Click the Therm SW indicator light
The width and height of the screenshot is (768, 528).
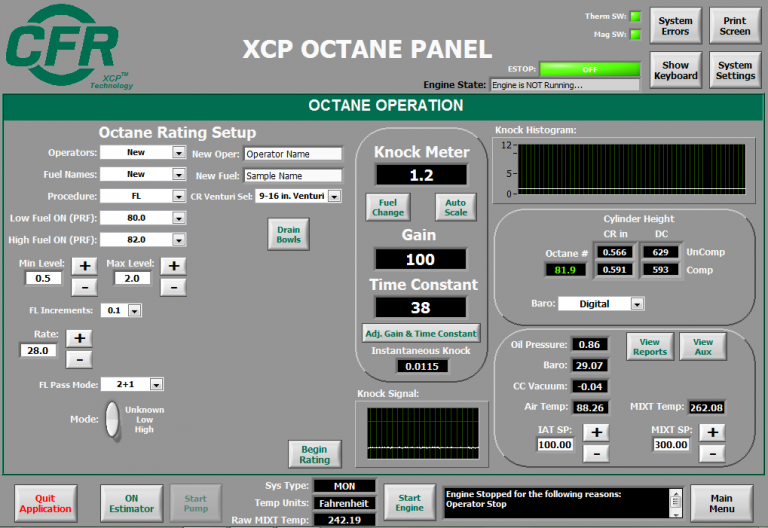tap(635, 16)
